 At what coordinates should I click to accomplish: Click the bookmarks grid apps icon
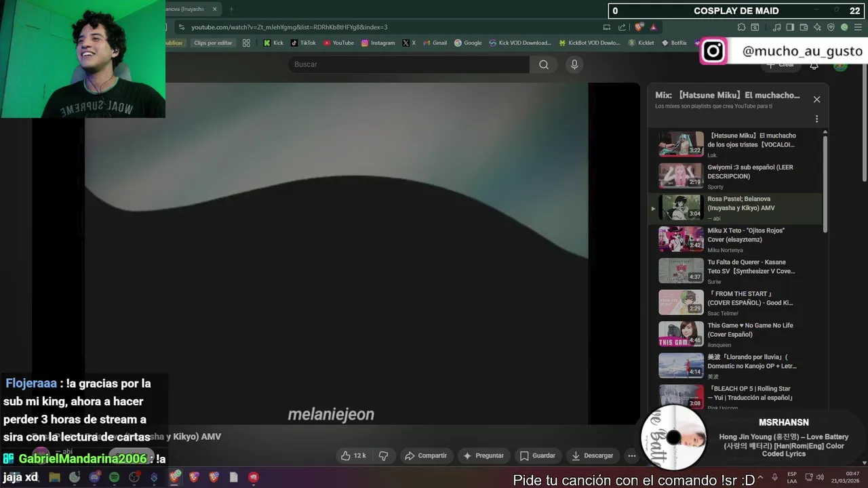pos(246,43)
